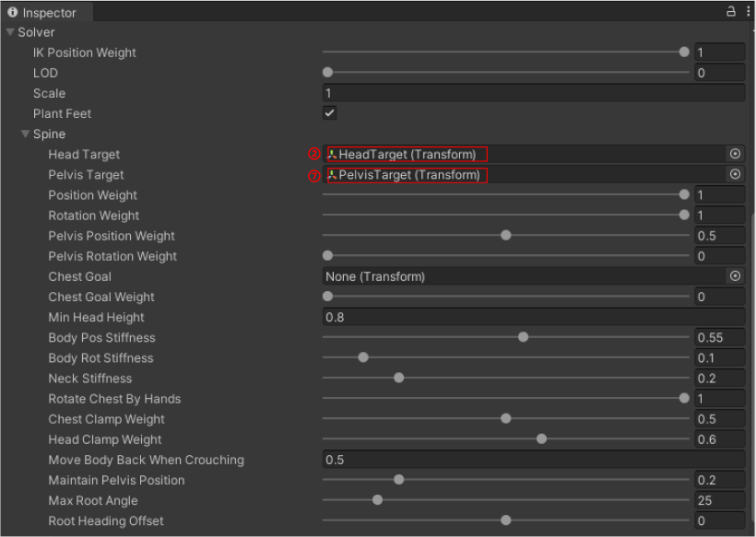Image resolution: width=756 pixels, height=537 pixels.
Task: Click the IK Position Weight number field
Action: (x=720, y=52)
